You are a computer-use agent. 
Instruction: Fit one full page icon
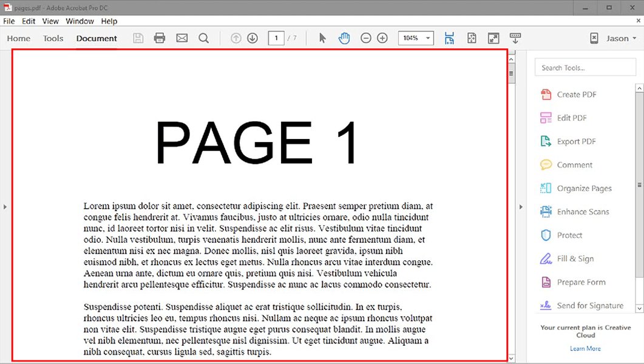pos(472,38)
